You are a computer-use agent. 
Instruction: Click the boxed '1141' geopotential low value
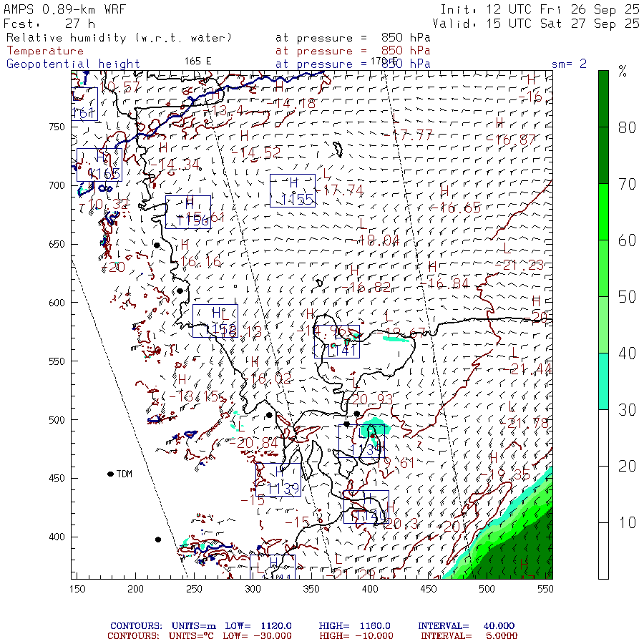(x=342, y=351)
